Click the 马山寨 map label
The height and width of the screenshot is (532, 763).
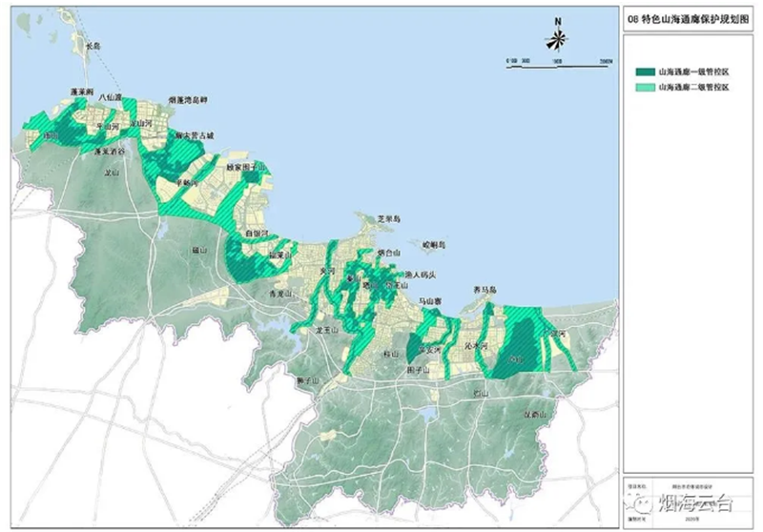tap(433, 301)
